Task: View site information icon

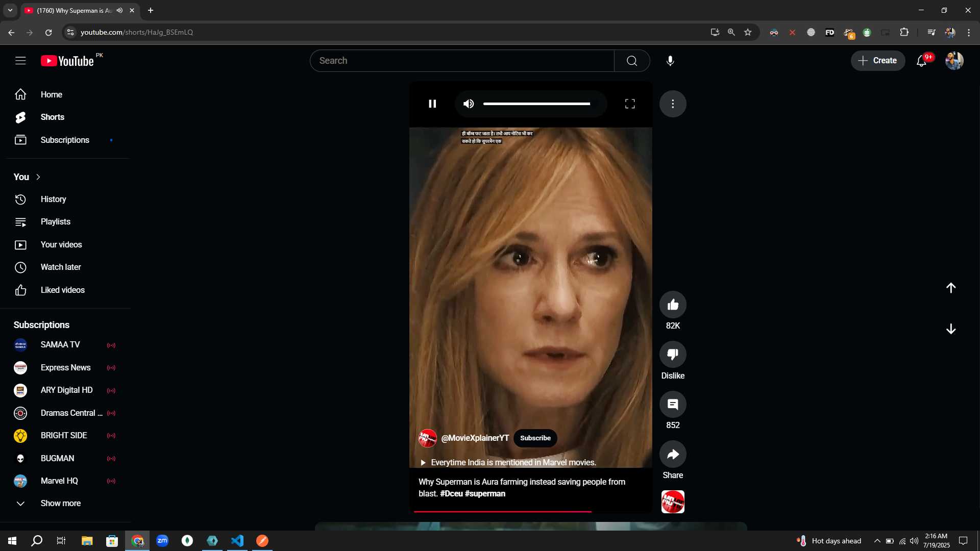Action: click(x=70, y=32)
